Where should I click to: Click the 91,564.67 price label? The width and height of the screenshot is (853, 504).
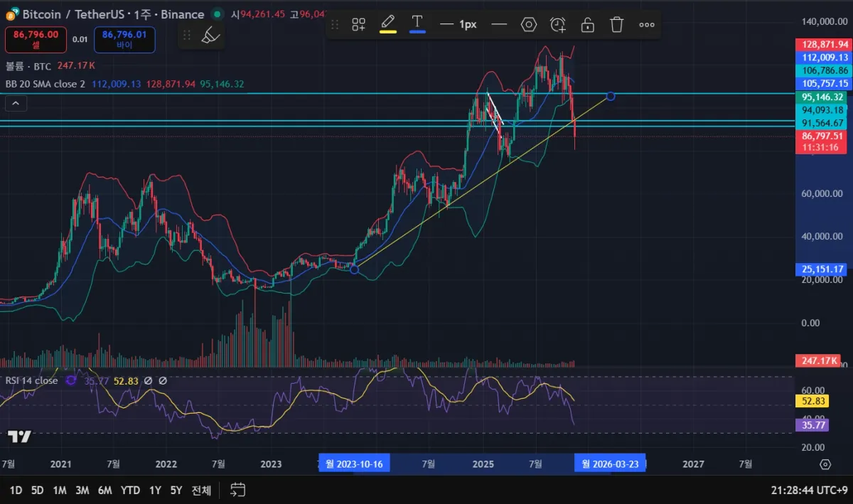(822, 122)
